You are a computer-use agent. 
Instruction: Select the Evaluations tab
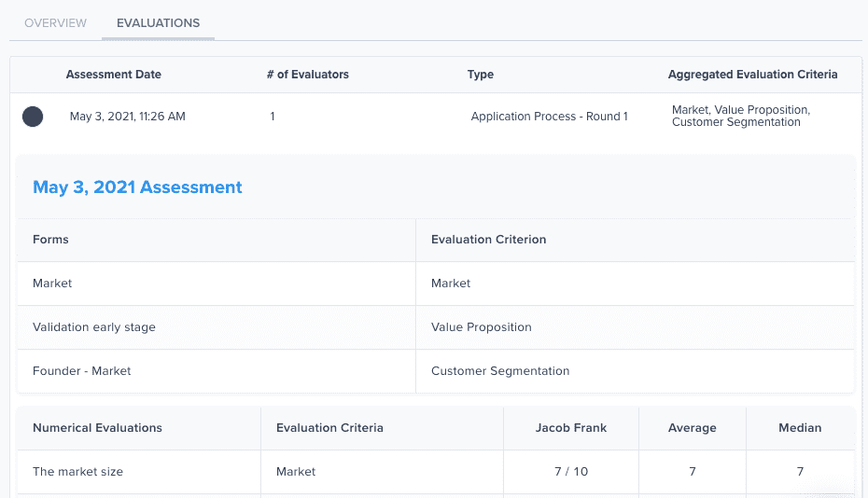pyautogui.click(x=158, y=23)
